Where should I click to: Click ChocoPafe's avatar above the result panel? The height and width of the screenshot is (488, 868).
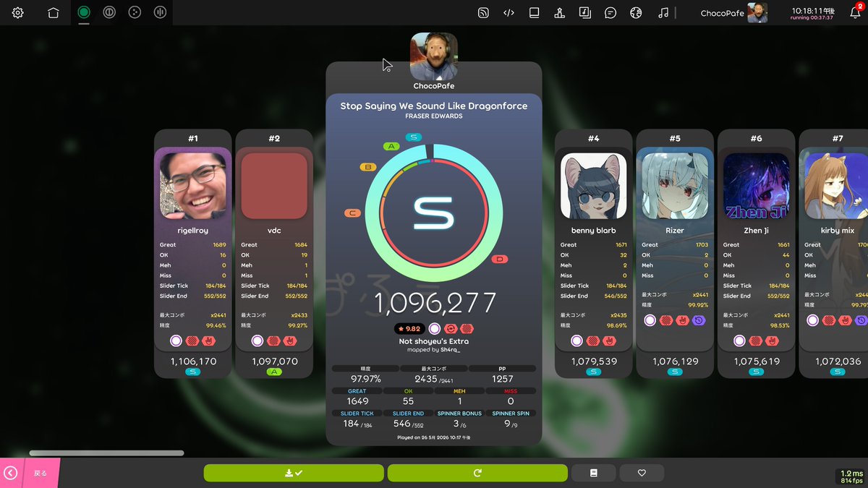(434, 56)
